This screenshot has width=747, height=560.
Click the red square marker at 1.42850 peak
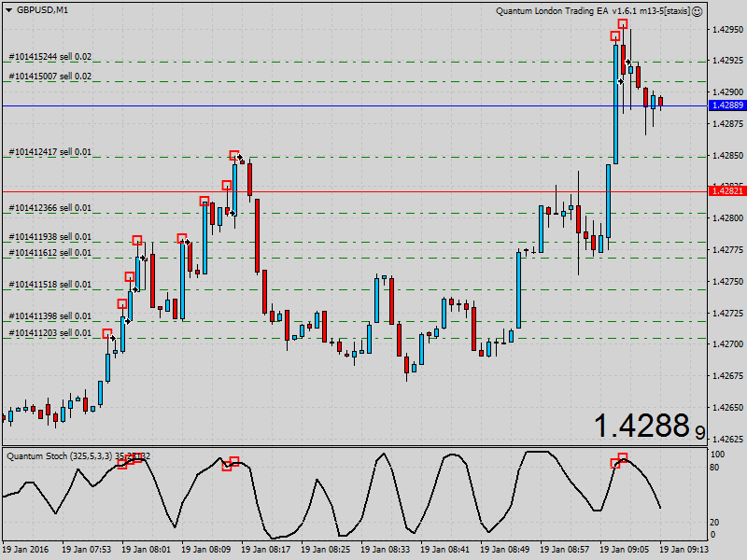(234, 155)
